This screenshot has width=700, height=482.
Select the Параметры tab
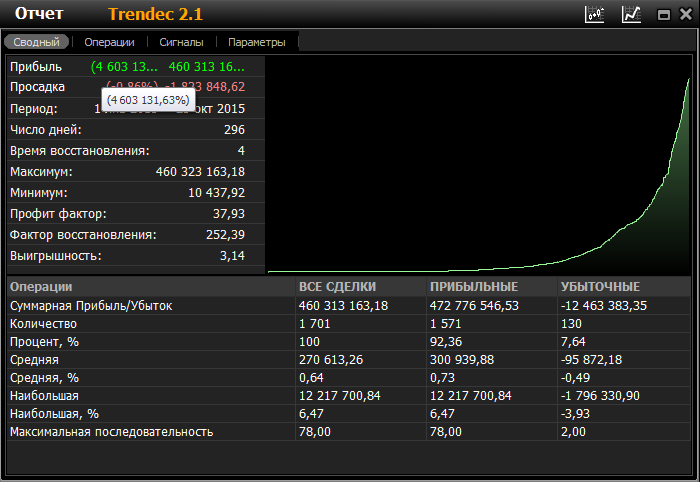(x=256, y=42)
